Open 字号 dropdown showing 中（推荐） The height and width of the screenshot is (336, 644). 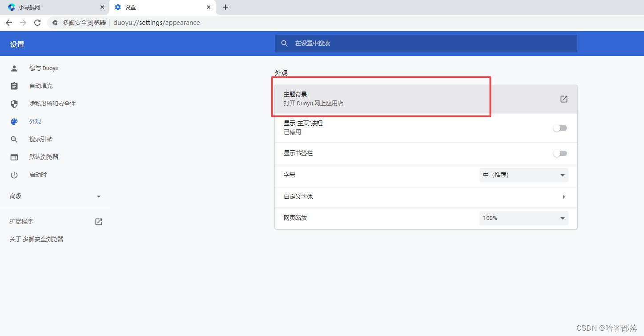click(x=523, y=175)
